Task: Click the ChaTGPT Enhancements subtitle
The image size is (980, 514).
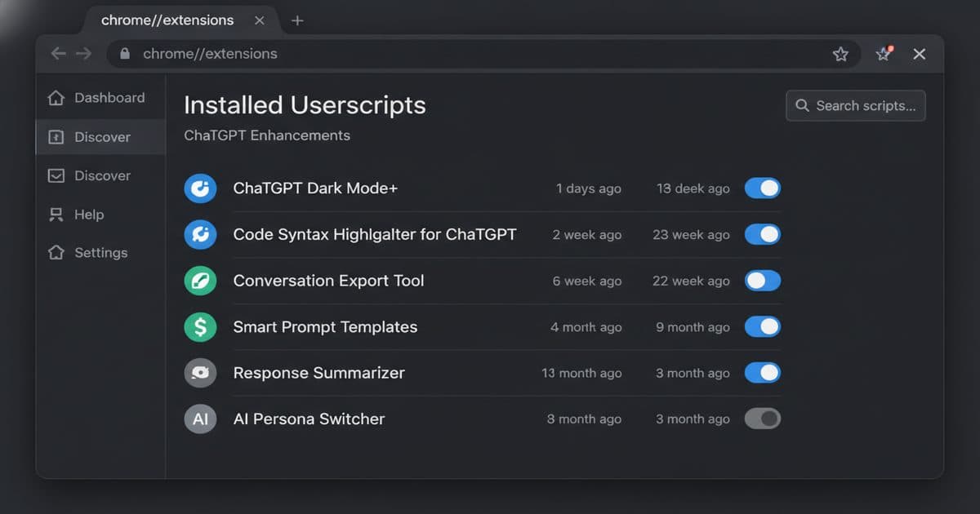Action: [267, 135]
